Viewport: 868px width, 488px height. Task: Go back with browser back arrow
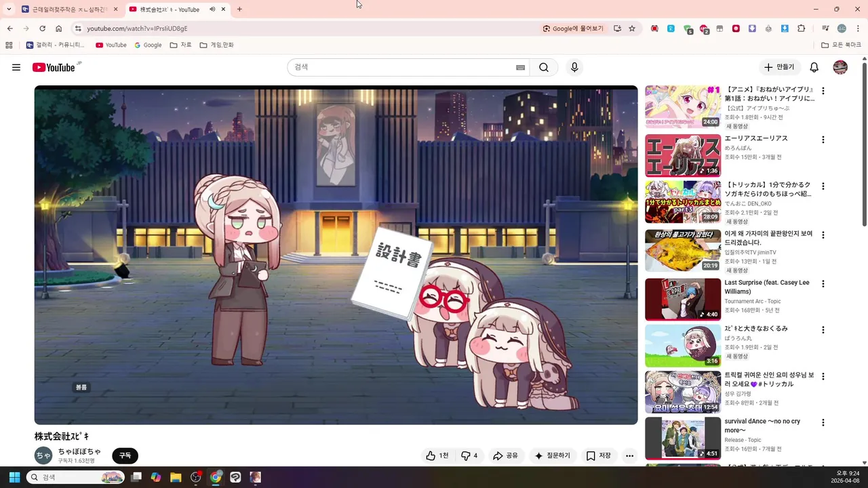pyautogui.click(x=9, y=28)
